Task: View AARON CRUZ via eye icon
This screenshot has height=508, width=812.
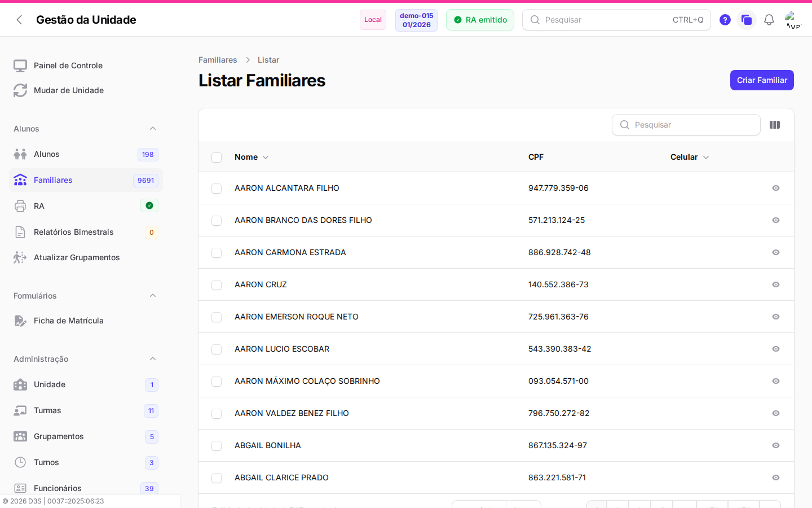Action: click(x=776, y=284)
